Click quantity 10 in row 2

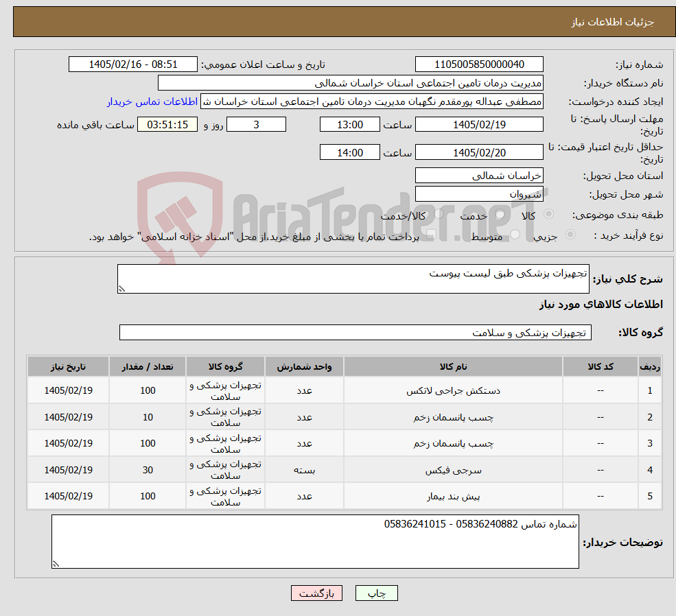[148, 417]
